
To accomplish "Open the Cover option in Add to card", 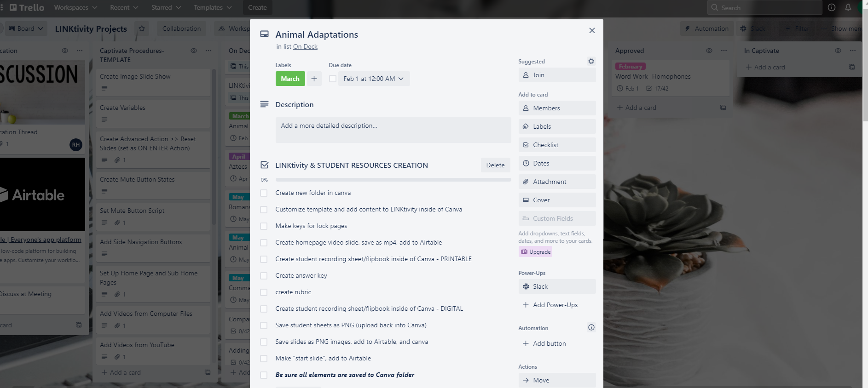I will (557, 200).
